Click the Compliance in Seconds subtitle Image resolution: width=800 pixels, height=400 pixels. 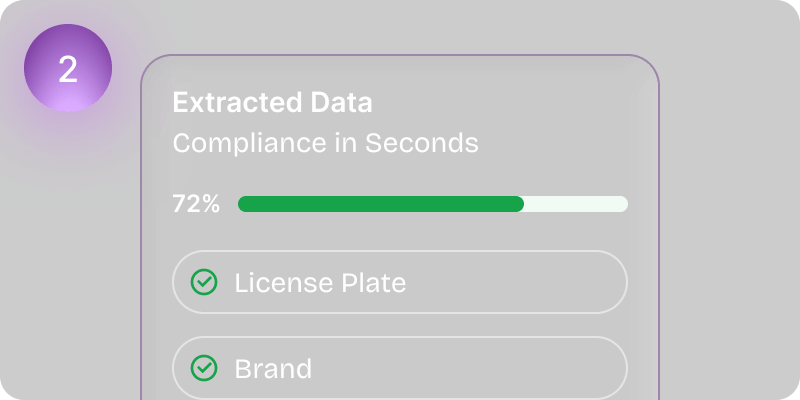tap(326, 143)
